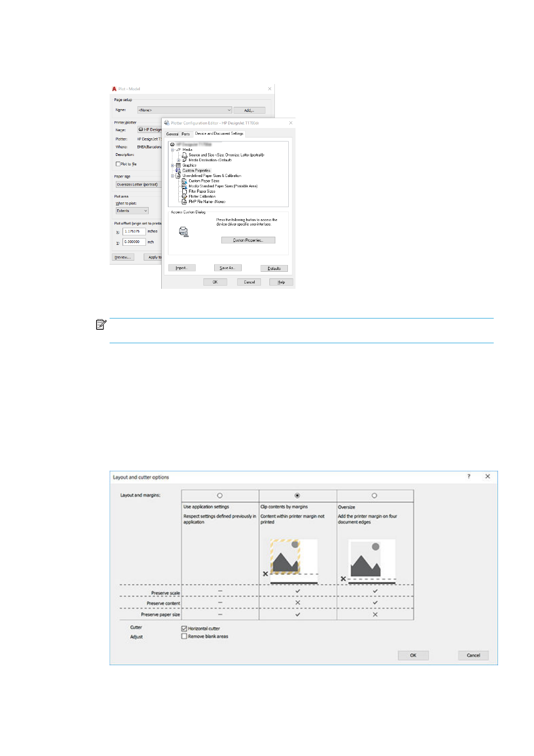Collapse the Media tree node

[172, 150]
